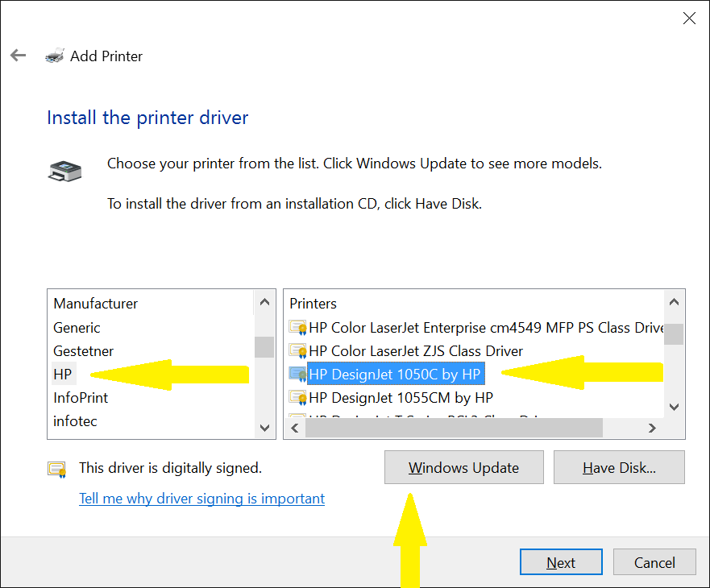Click the Have Disk button
Screen dimensions: 710x588
pyautogui.click(x=619, y=468)
